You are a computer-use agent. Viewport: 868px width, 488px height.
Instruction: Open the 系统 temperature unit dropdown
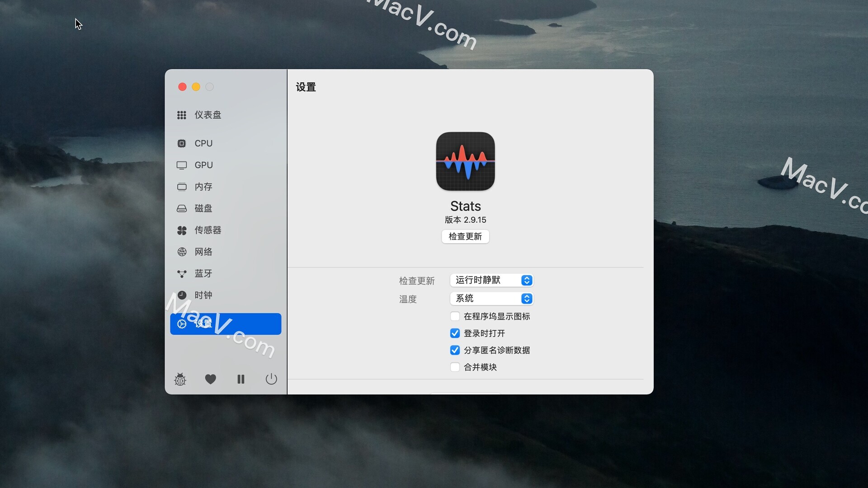pos(492,299)
